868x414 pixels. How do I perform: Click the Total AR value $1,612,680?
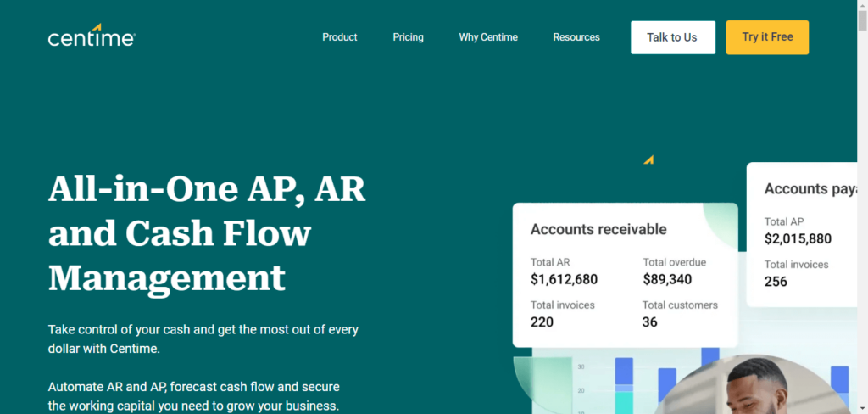(x=564, y=279)
